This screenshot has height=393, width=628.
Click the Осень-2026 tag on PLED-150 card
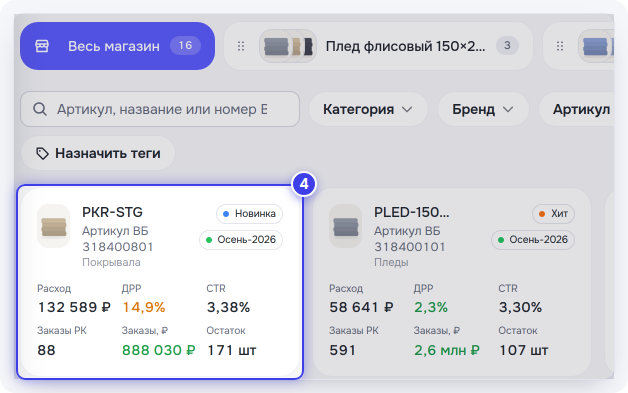coord(533,240)
